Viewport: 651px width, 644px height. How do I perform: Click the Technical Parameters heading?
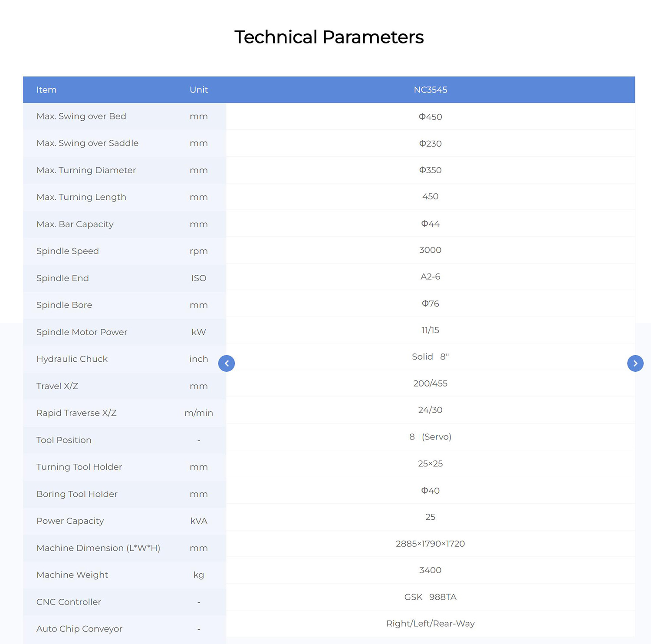(x=329, y=37)
